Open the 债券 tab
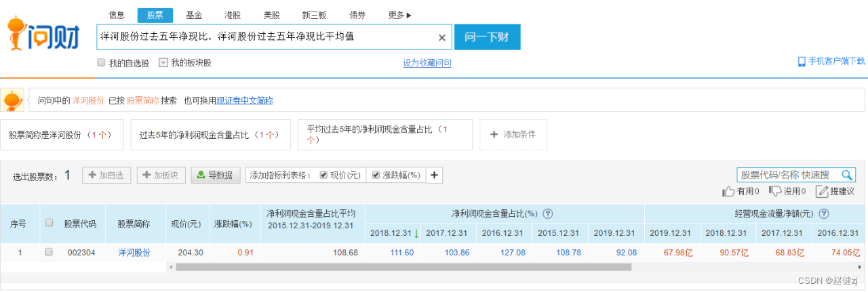Image resolution: width=868 pixels, height=292 pixels. click(357, 15)
